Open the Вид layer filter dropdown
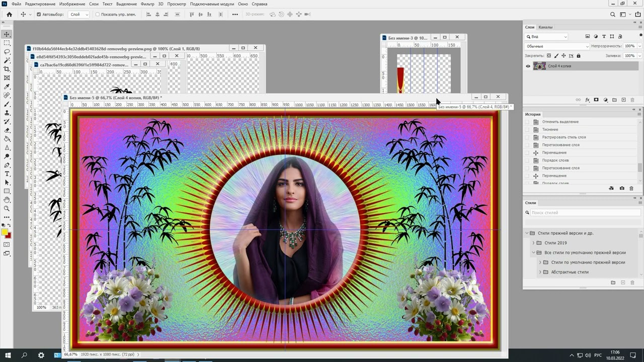Screen dimensions: 644x362 (546, 37)
